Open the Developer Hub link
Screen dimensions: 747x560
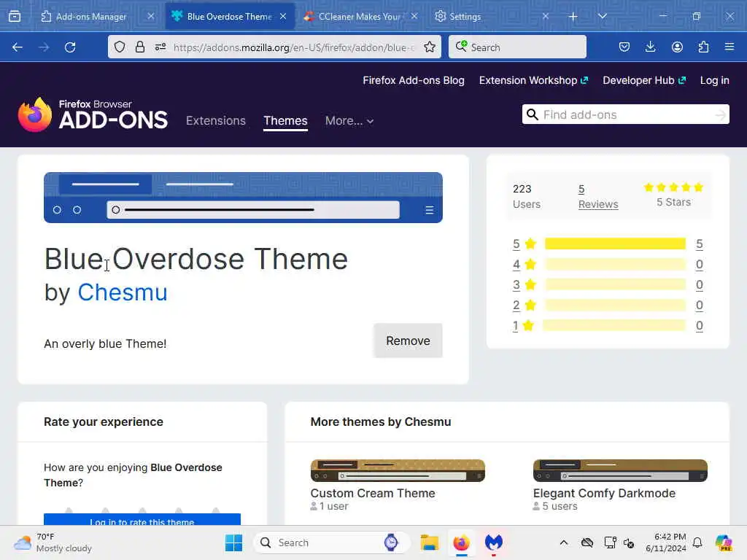click(644, 80)
